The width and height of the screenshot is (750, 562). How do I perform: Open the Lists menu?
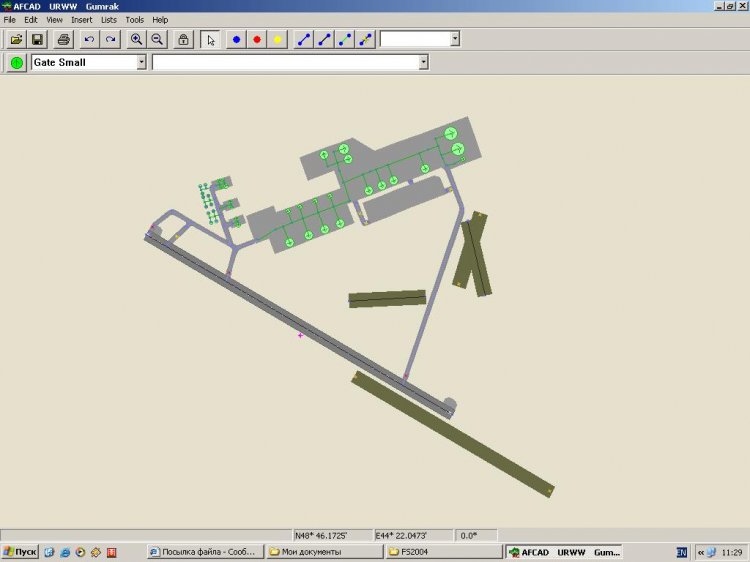[108, 19]
